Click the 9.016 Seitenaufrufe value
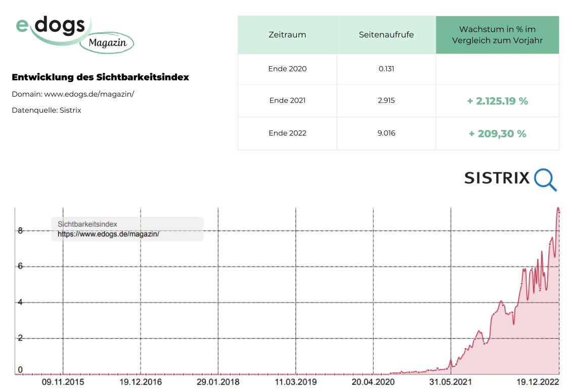572x392 pixels. [386, 134]
